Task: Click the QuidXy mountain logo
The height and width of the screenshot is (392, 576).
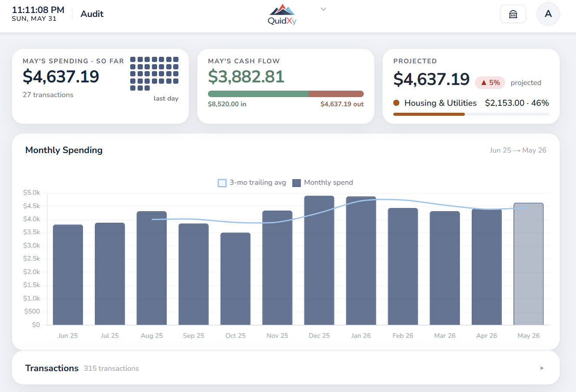Action: (x=282, y=15)
